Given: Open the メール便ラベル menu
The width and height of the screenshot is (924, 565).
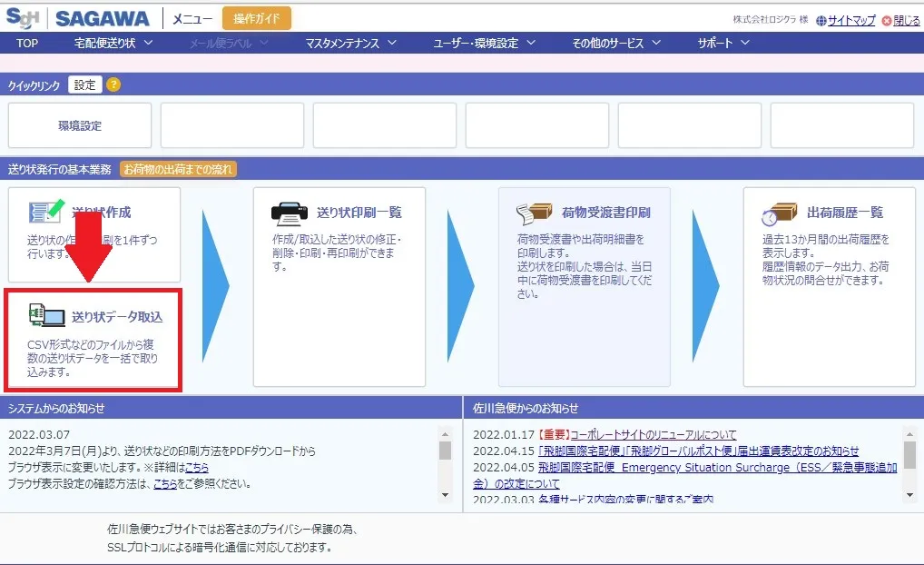Looking at the screenshot, I should point(221,43).
